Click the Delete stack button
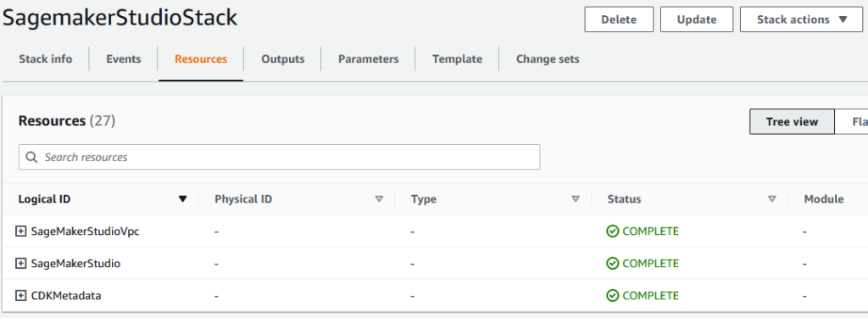 [619, 20]
